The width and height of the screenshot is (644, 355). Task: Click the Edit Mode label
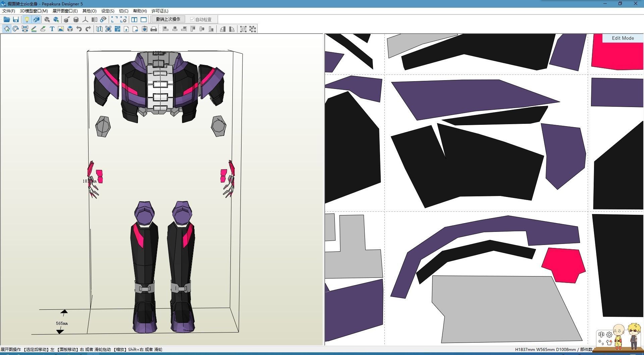pos(623,38)
